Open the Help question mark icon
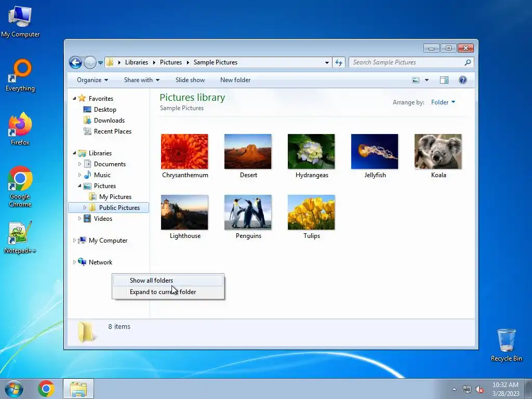Image resolution: width=532 pixels, height=399 pixels. 463,80
